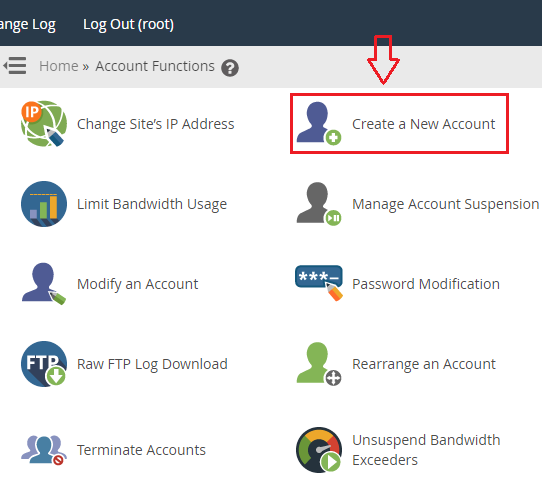Click the Raw FTP Log Download icon
Screen dimensions: 547x503
point(44,364)
